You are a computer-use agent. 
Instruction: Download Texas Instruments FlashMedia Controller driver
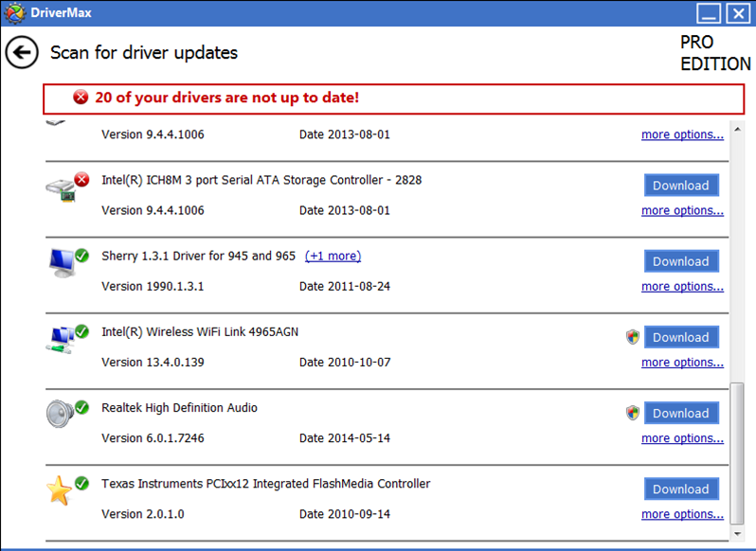(681, 489)
